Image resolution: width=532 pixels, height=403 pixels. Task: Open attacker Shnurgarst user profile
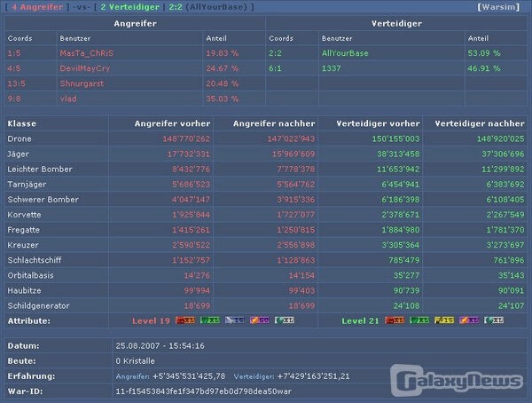coord(82,83)
